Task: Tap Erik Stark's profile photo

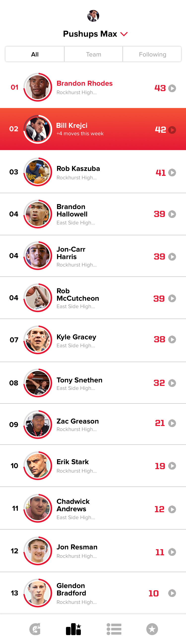Action: click(x=38, y=465)
